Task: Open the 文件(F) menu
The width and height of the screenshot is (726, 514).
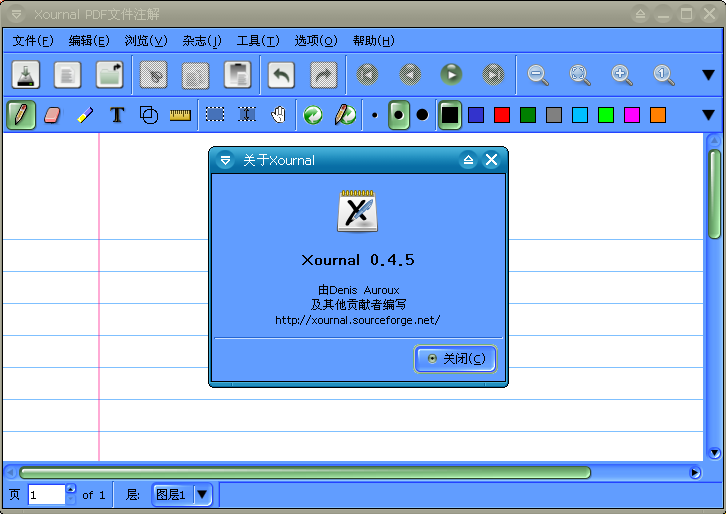Action: (x=33, y=41)
